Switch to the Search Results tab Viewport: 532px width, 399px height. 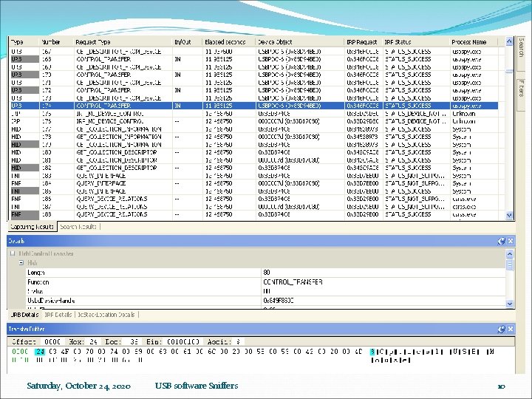pyautogui.click(x=78, y=227)
